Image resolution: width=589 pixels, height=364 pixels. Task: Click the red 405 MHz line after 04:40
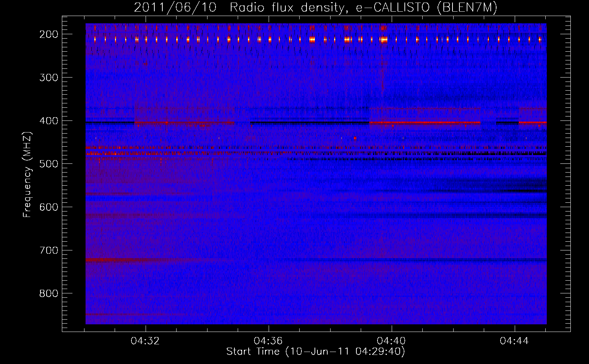tap(425, 122)
